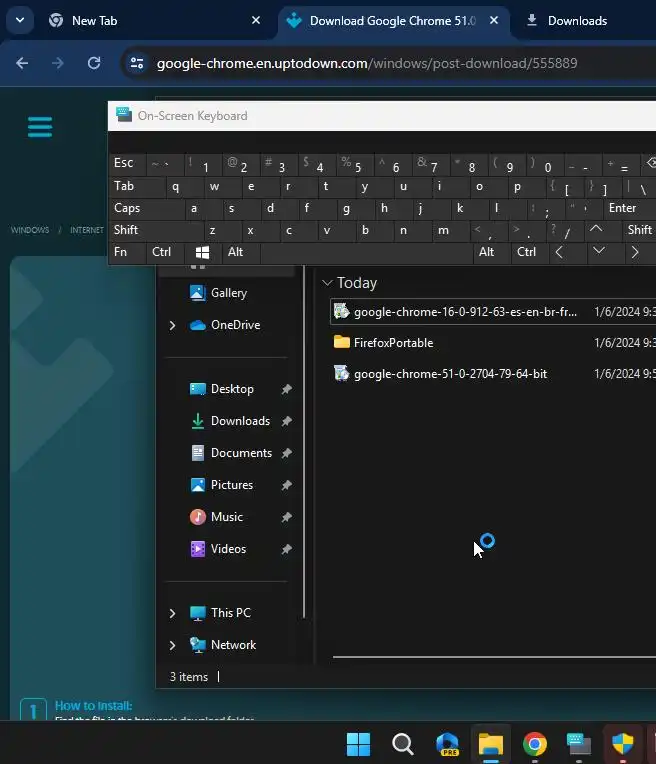
Task: Reload the Uptodown page
Action: (94, 63)
